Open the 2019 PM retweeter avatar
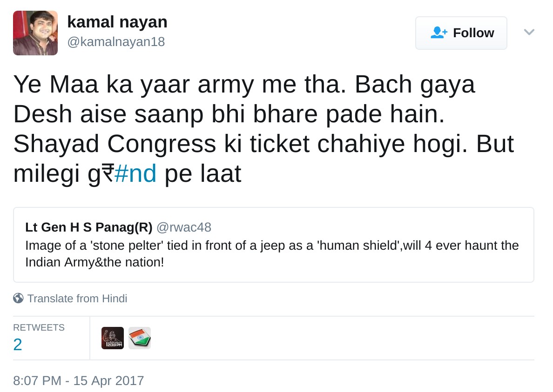This screenshot has height=392, width=553. (113, 338)
